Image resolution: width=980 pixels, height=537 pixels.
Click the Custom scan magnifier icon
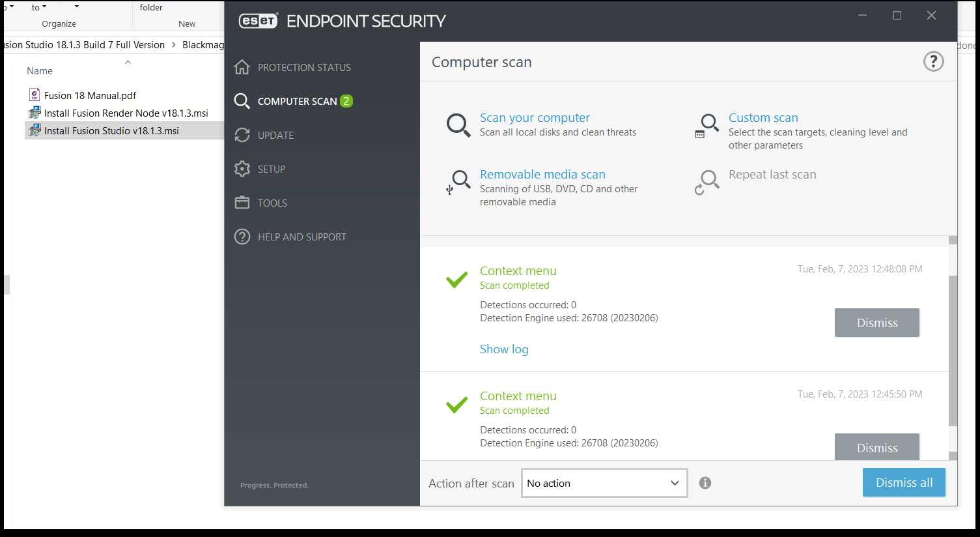pyautogui.click(x=707, y=125)
